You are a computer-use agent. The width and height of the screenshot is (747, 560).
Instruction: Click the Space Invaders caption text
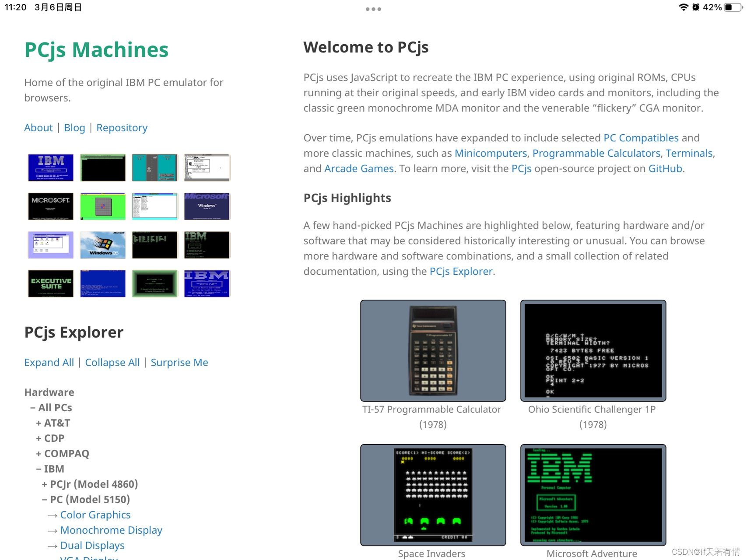click(431, 553)
